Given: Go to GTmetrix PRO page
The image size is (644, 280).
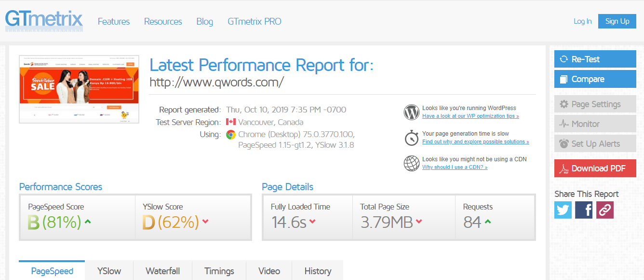Looking at the screenshot, I should [x=254, y=22].
